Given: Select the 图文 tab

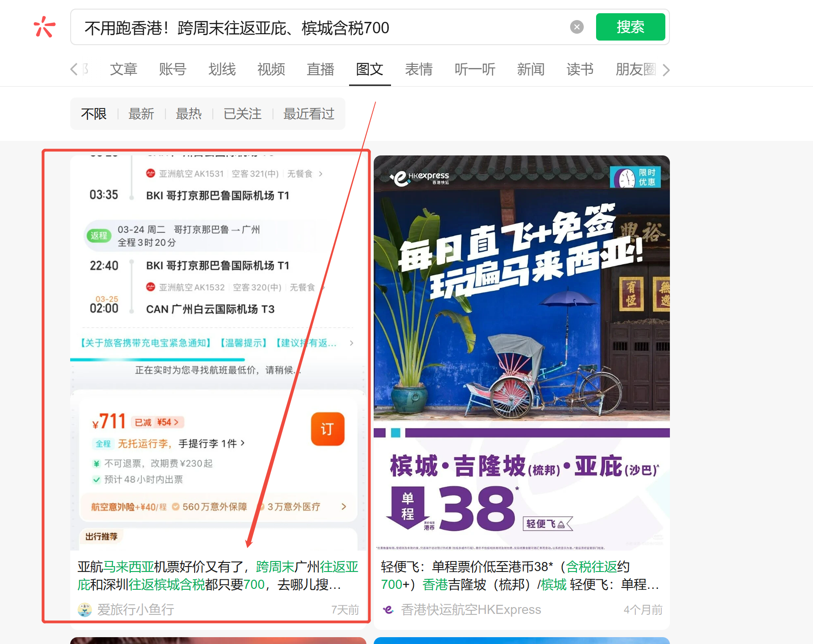Looking at the screenshot, I should coord(370,69).
